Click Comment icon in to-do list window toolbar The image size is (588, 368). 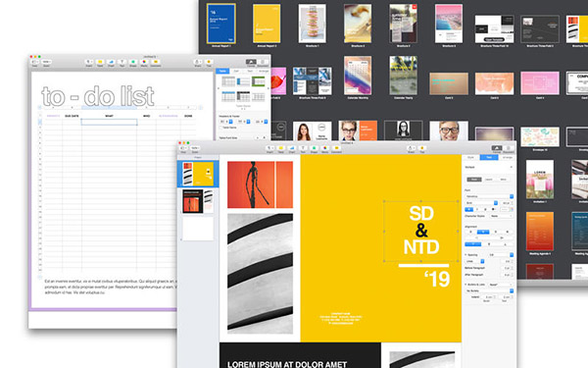(x=155, y=62)
